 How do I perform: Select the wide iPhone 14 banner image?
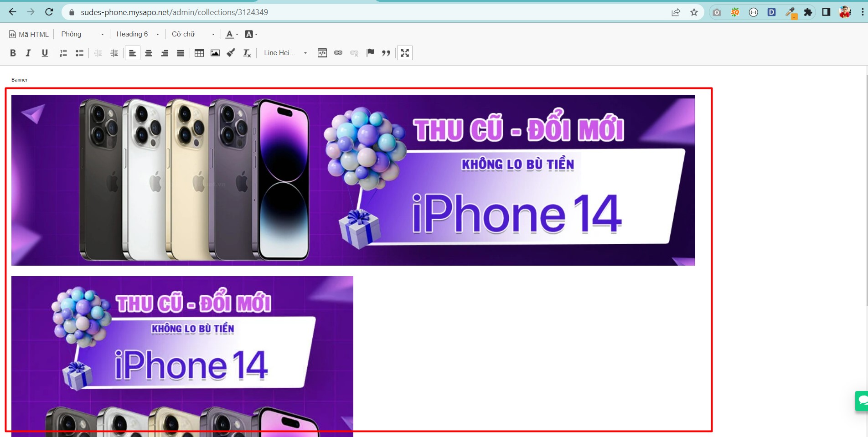pyautogui.click(x=353, y=180)
